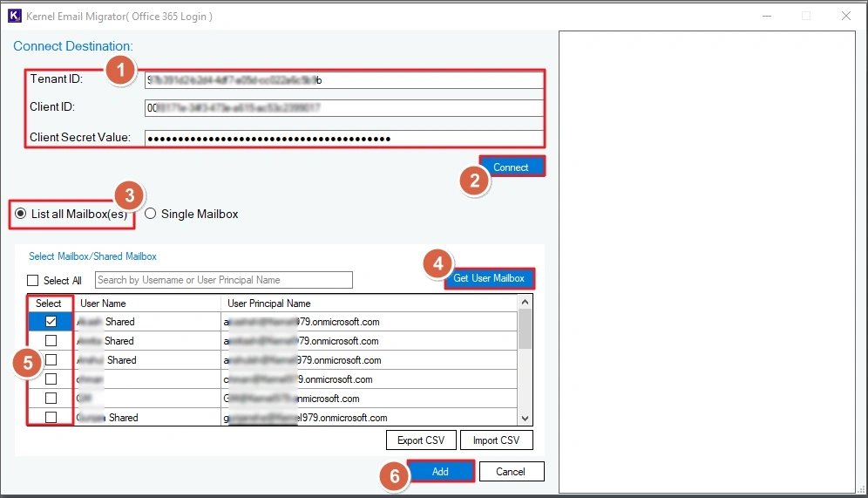Click the Cancel button
Screen dimensions: 868x498
click(511, 472)
